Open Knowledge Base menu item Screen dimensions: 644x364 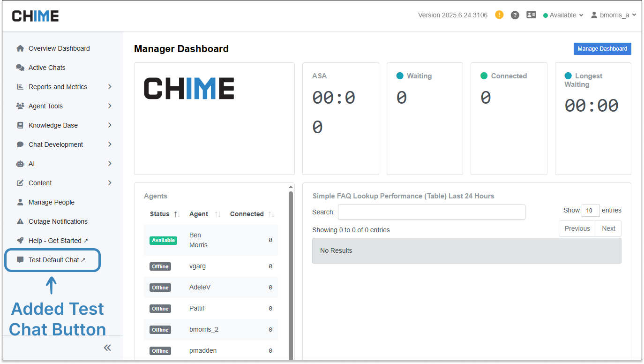[53, 125]
